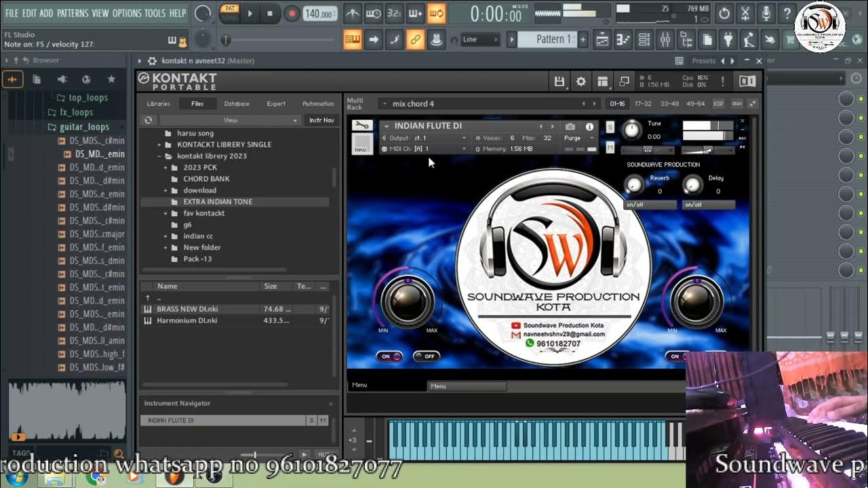Open the playlist view icon
Screen dimensions: 868x488
coord(601,39)
